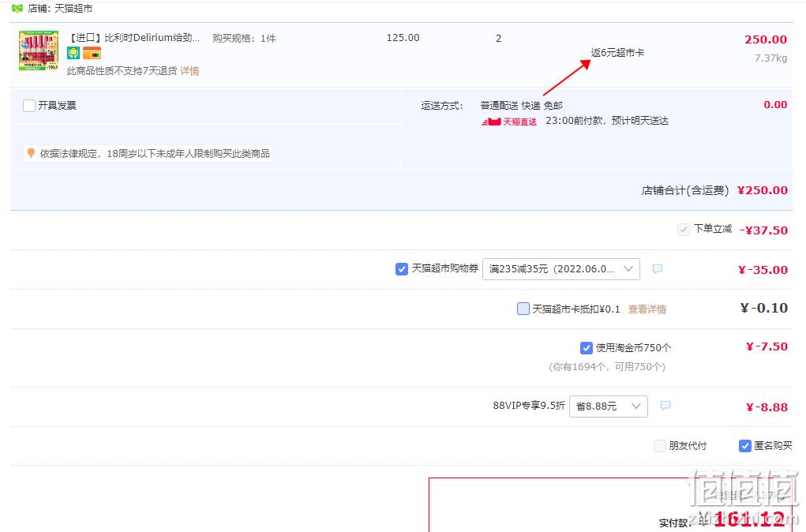806x532 pixels.
Task: Click the shop name 店铺: 天猫超市
Action: tap(60, 8)
